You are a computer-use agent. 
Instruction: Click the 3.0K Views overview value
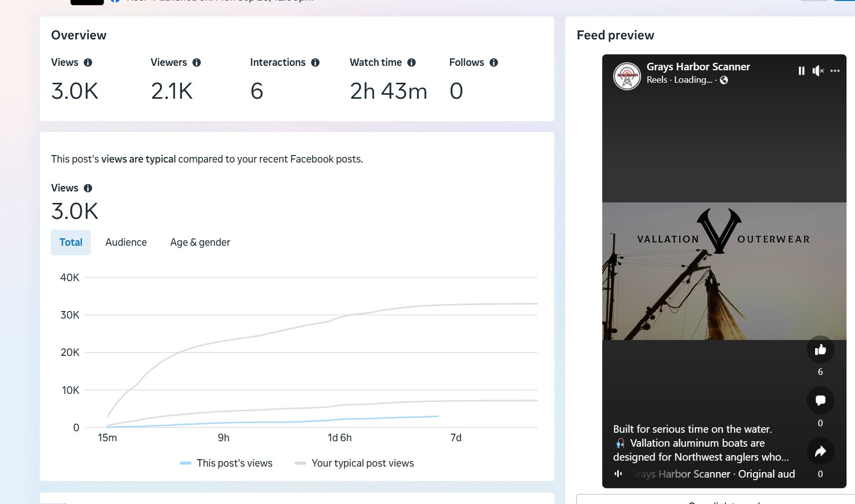coord(75,91)
